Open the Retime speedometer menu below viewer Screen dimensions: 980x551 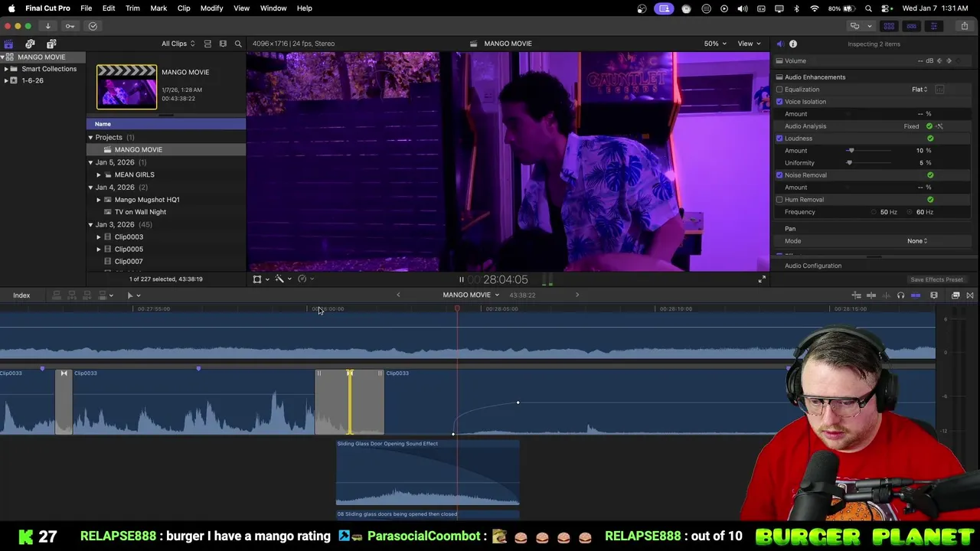[x=304, y=279]
